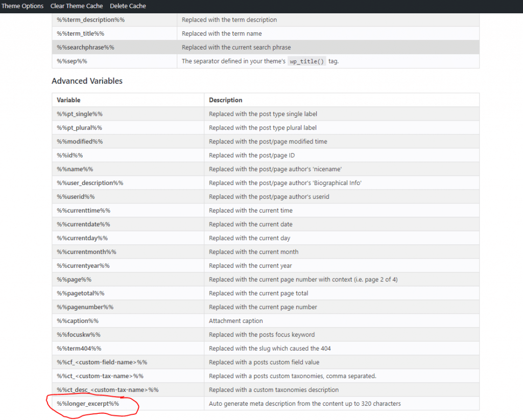Screen dimensions: 523x420
Task: Click the %%longer_excerpt%% variable cell
Action: click(88, 404)
